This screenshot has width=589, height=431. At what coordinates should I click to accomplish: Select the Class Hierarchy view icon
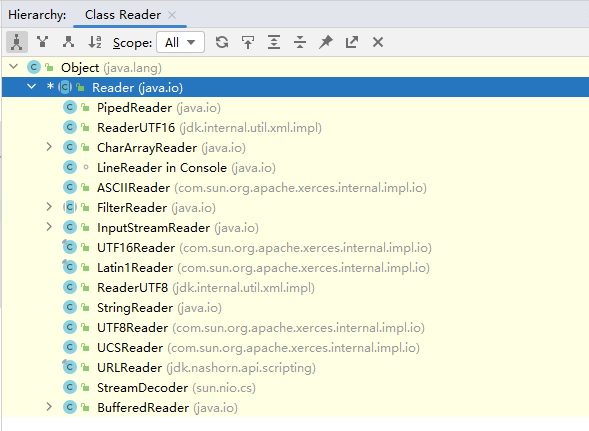(17, 42)
